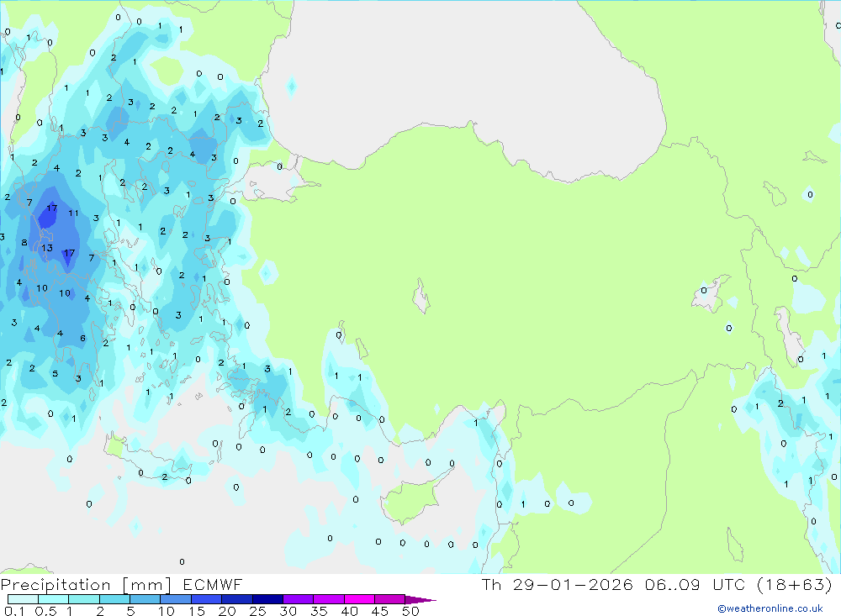Click the '8' precipitation value on the map
Image resolution: width=841 pixels, height=616 pixels.
coord(24,242)
